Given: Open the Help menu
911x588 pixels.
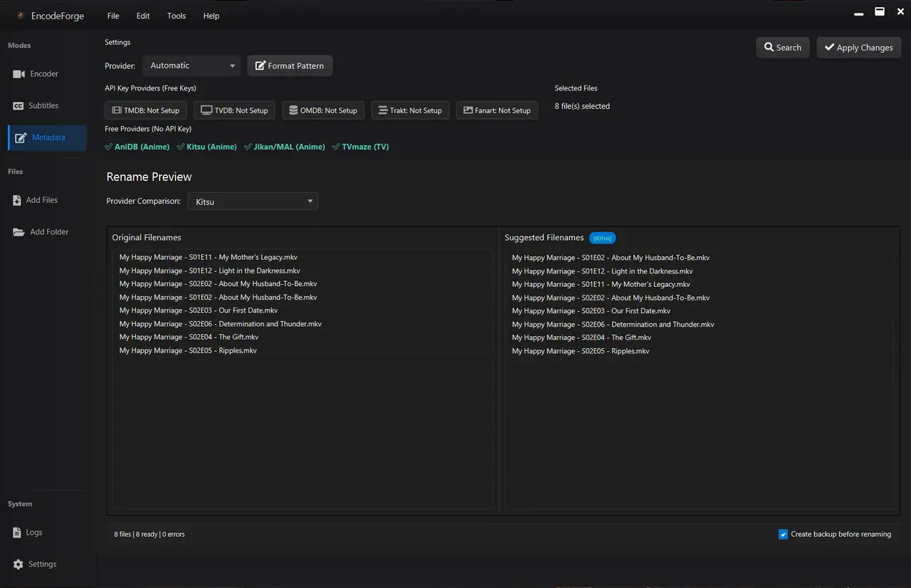Looking at the screenshot, I should 211,16.
